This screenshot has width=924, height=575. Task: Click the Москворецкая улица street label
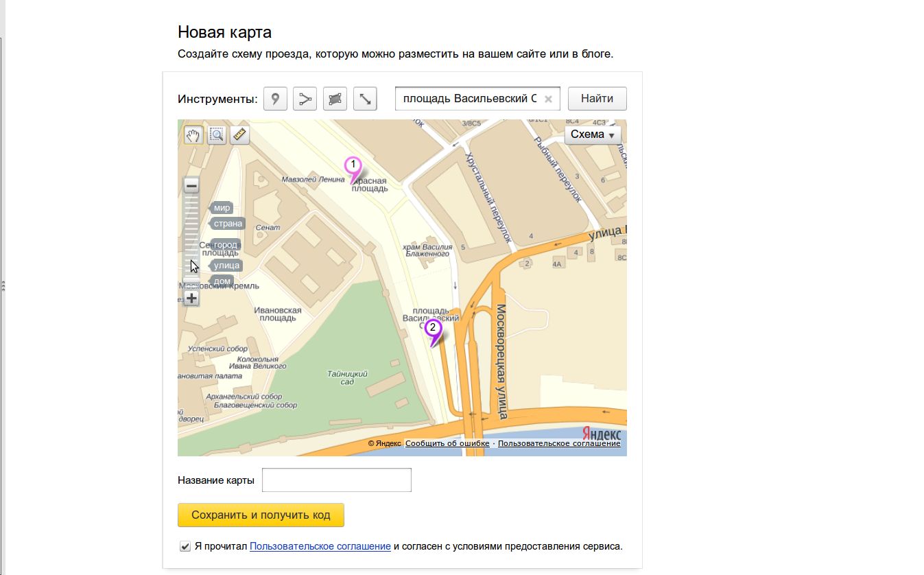click(x=501, y=362)
